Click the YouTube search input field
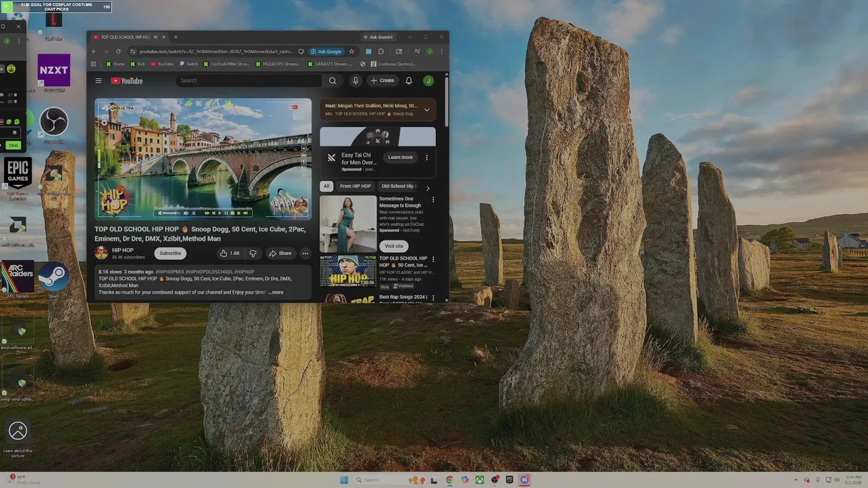The image size is (868, 488). coord(249,81)
